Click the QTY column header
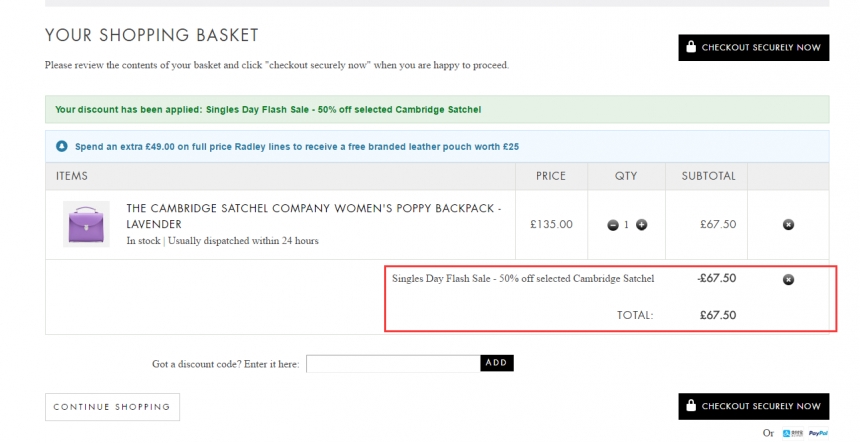This screenshot has width=860, height=443. tap(626, 176)
